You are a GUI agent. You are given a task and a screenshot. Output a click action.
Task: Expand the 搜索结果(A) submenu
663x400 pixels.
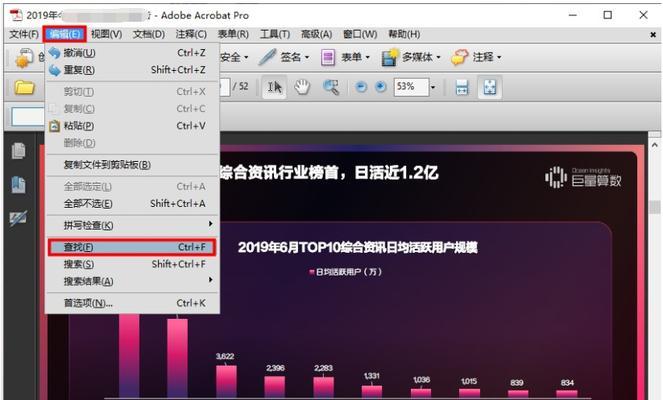[x=132, y=281]
